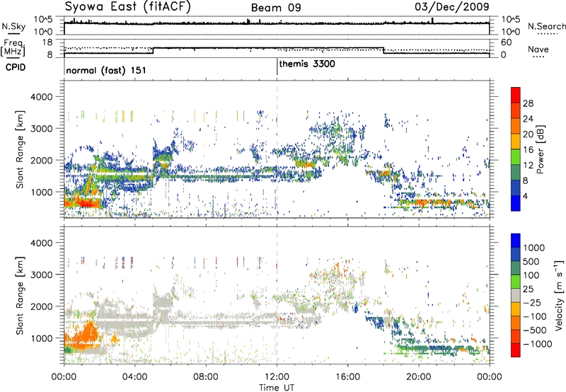Click the 'Beam 09' label

[276, 8]
